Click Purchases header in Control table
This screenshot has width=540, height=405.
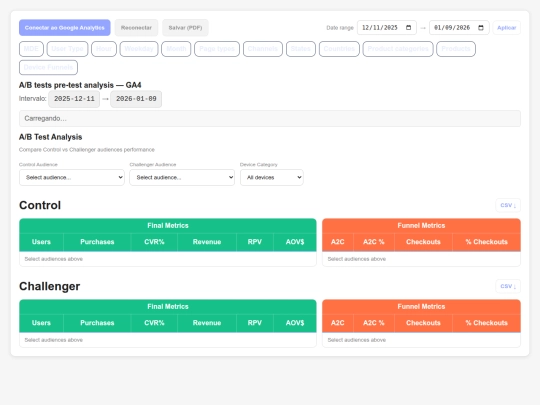point(97,242)
